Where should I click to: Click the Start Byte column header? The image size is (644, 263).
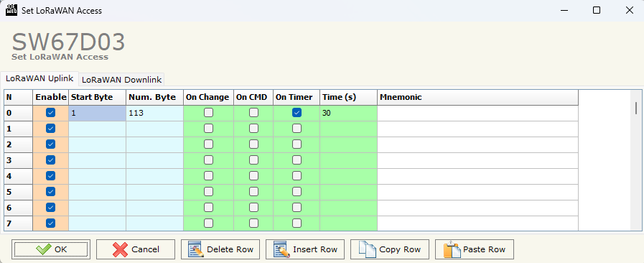click(98, 98)
